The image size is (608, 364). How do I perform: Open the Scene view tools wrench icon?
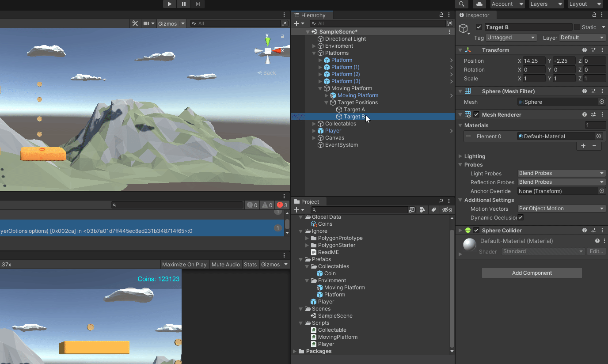tap(135, 23)
